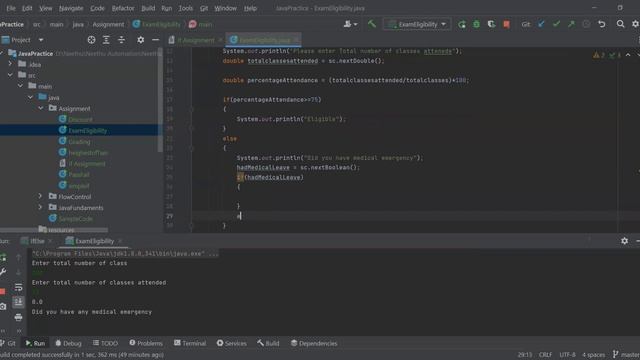Click the Print icon in Run panel
Image resolution: width=640 pixels, height=360 pixels.
point(18,317)
